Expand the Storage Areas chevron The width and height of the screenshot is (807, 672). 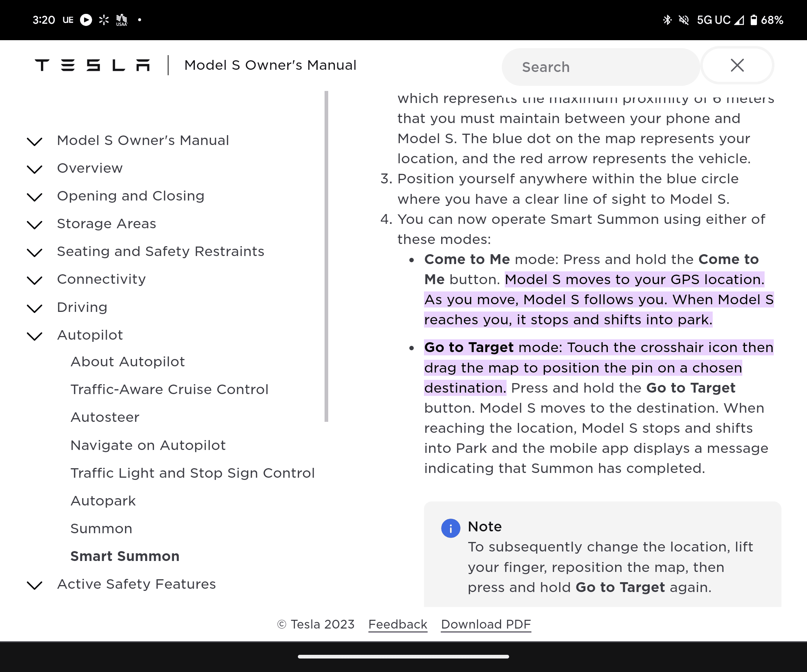pyautogui.click(x=35, y=224)
